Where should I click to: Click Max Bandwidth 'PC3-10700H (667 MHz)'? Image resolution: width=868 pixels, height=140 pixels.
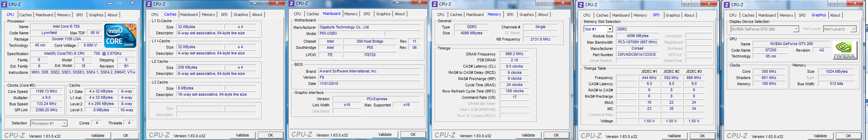point(638,42)
